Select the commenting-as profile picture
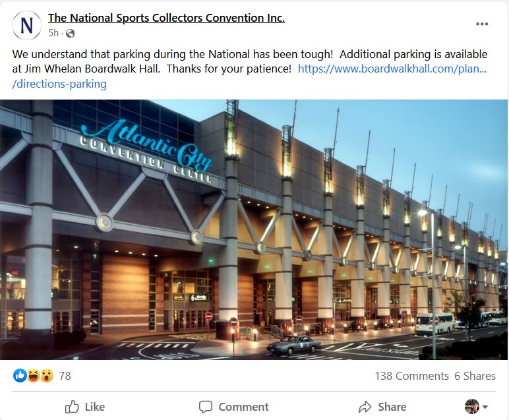 click(472, 407)
